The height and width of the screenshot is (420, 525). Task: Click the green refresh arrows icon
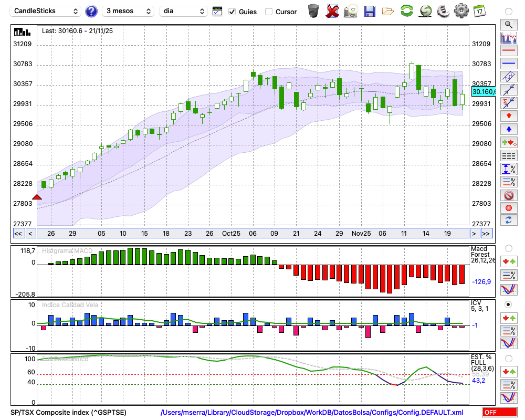click(x=406, y=10)
